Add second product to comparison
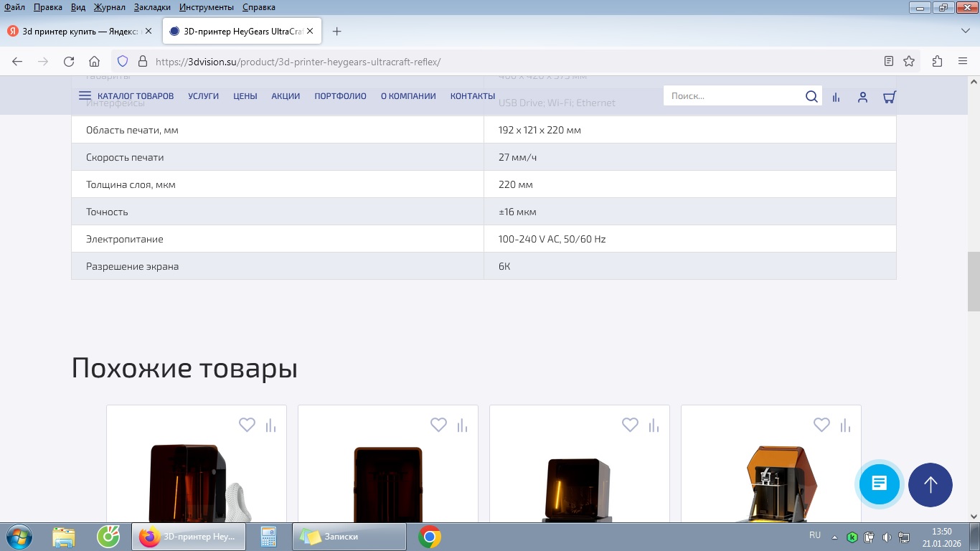 (462, 425)
